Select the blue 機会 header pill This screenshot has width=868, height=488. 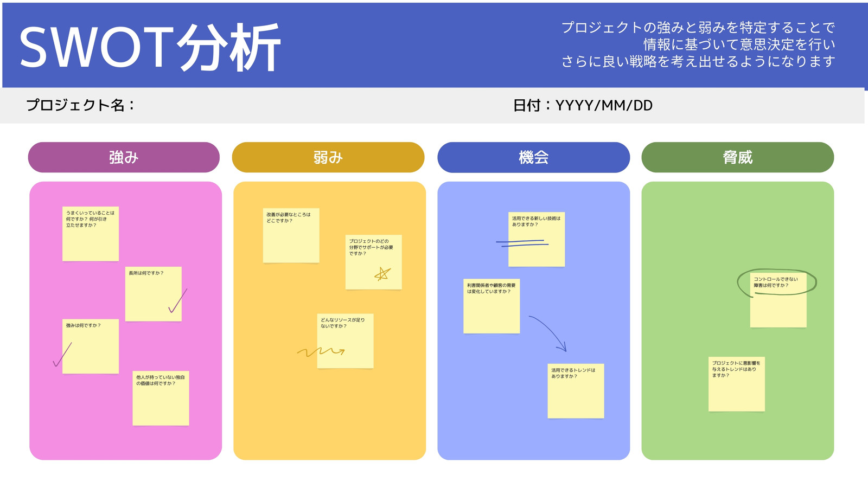tap(533, 157)
